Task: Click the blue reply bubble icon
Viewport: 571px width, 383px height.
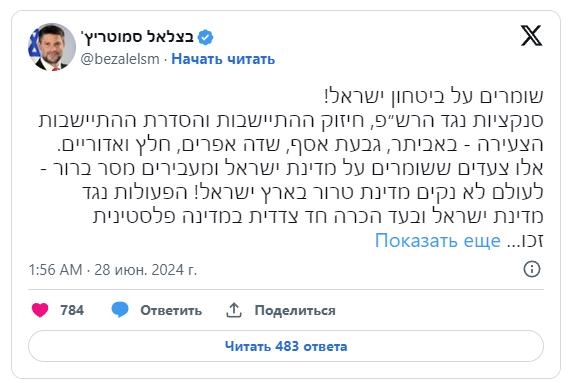Action: (120, 310)
